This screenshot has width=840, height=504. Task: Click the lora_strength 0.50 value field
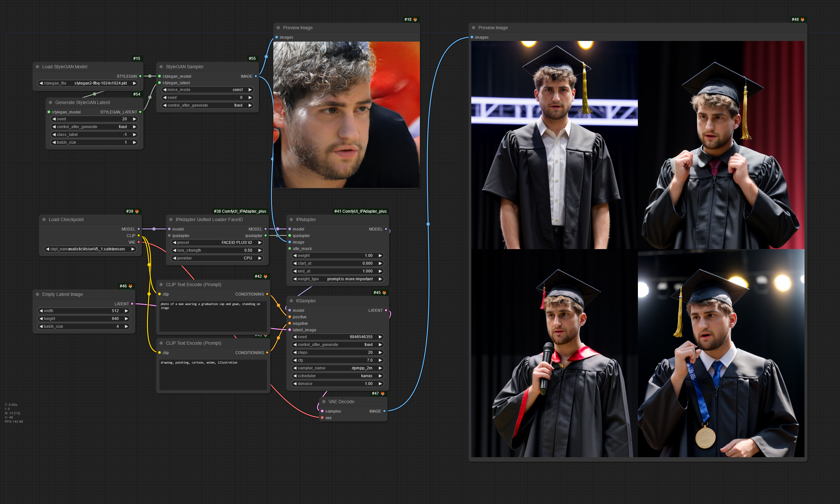[217, 251]
